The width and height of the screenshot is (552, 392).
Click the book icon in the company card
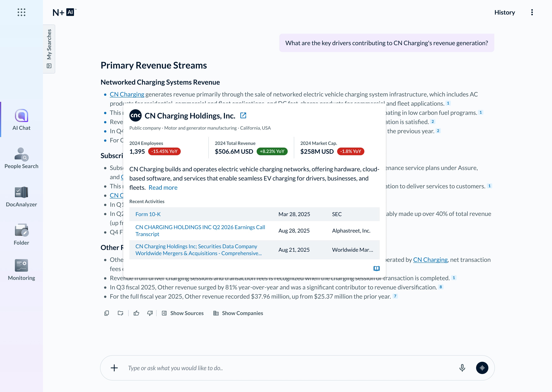(x=376, y=268)
